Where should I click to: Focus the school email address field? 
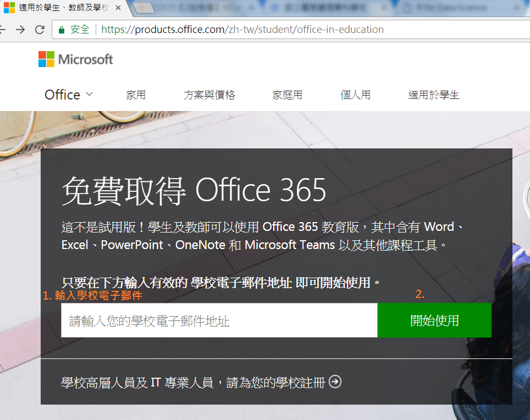pyautogui.click(x=219, y=320)
